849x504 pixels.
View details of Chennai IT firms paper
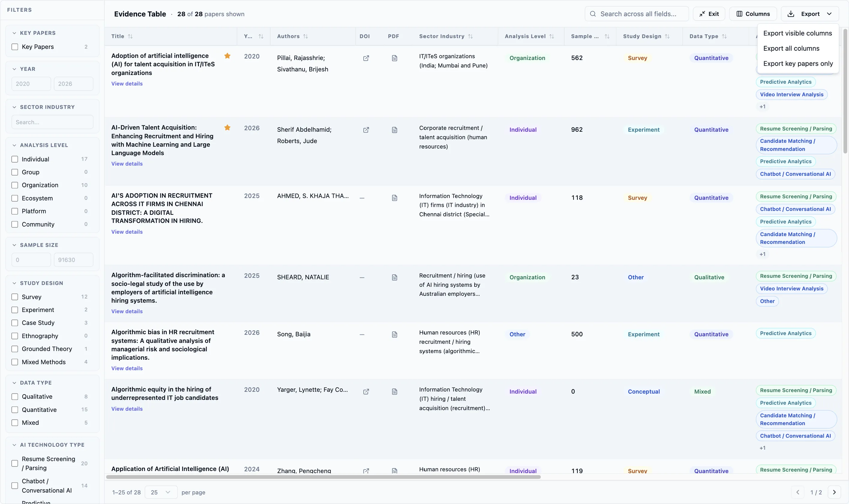coord(127,232)
